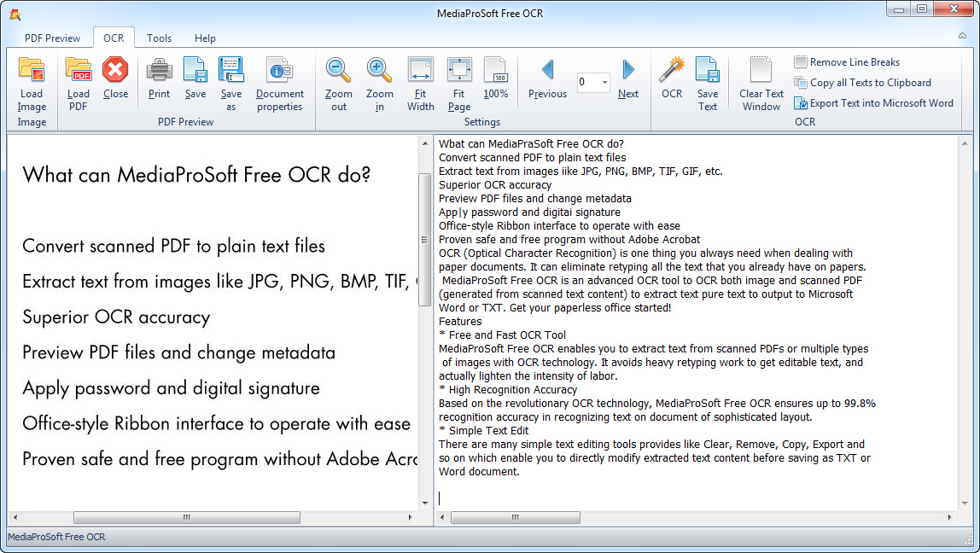Click the PDF preview vertical scrollbar thumb
This screenshot has height=553, width=980.
click(424, 240)
